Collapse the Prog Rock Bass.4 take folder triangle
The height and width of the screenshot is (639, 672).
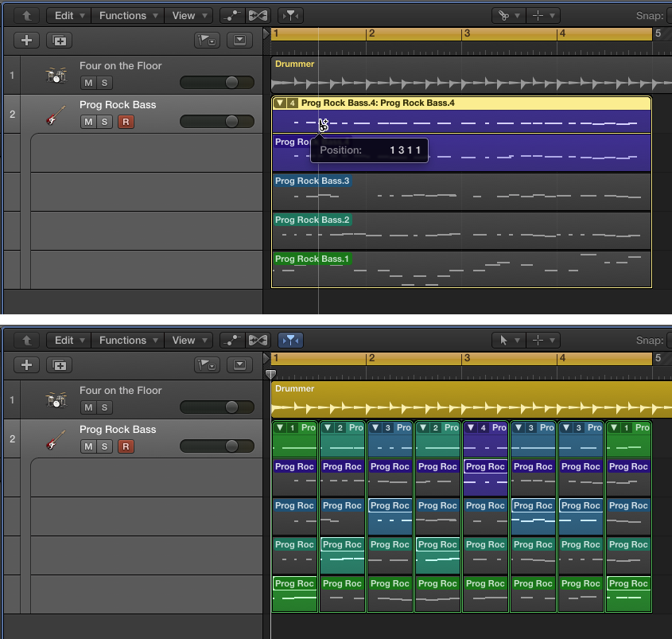coord(280,103)
